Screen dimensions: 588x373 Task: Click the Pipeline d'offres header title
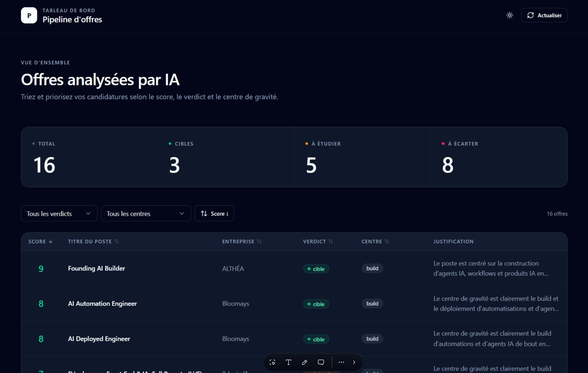coord(72,20)
